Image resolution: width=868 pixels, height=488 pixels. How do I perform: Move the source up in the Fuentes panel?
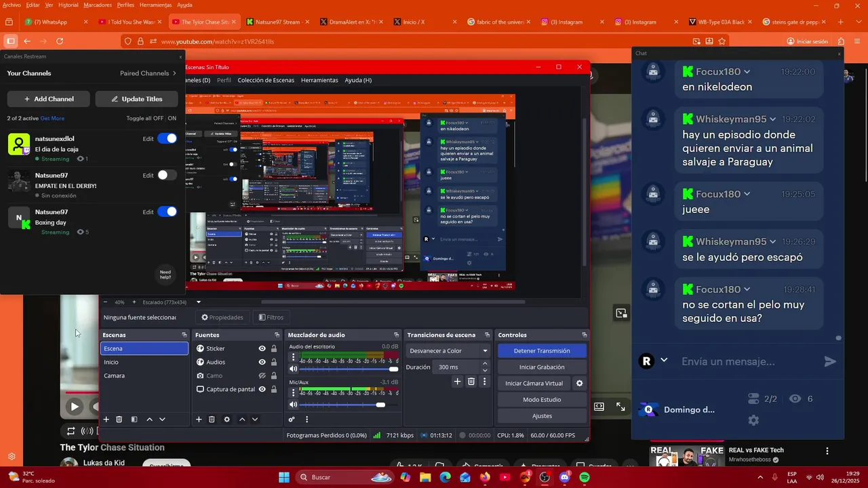click(242, 420)
